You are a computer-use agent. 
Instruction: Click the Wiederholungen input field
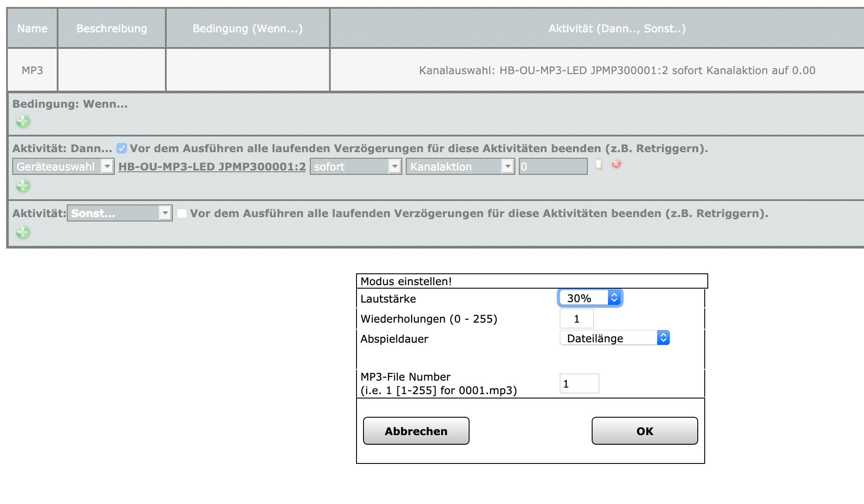[576, 319]
